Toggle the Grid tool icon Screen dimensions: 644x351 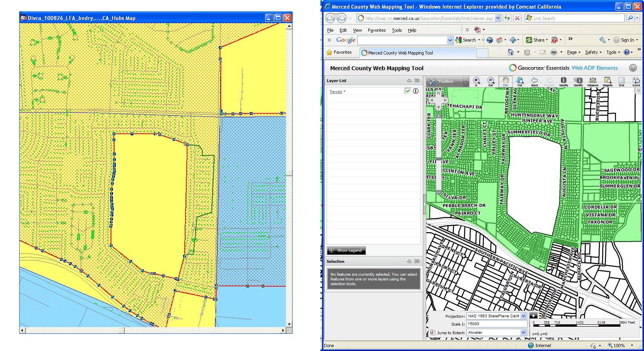coord(621,81)
